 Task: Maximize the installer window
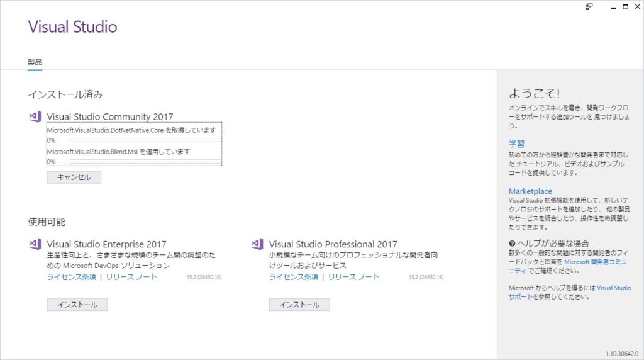tap(626, 6)
